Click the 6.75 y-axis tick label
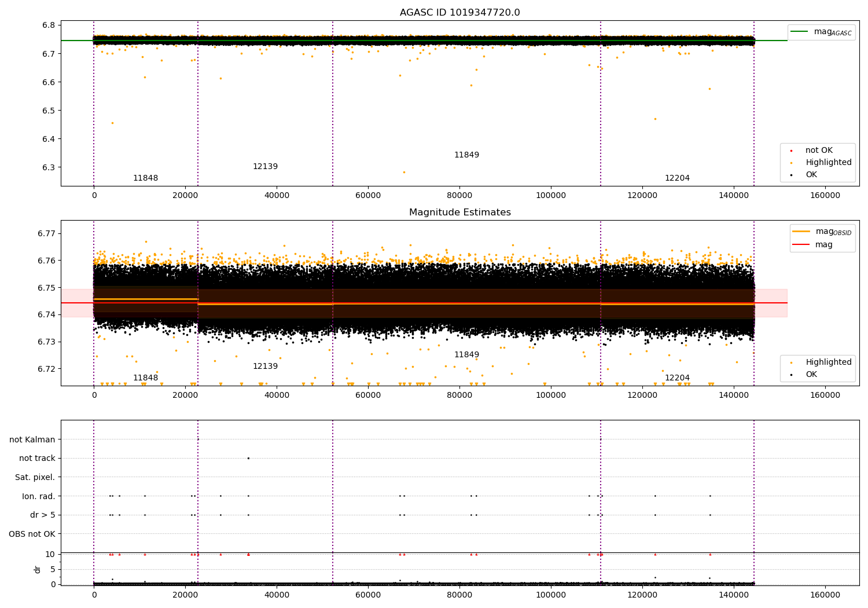The height and width of the screenshot is (608, 868). pyautogui.click(x=46, y=288)
